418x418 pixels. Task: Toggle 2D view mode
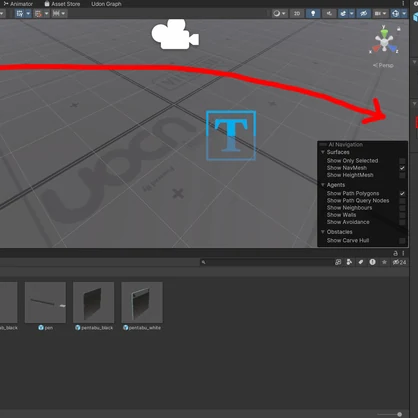(x=297, y=14)
